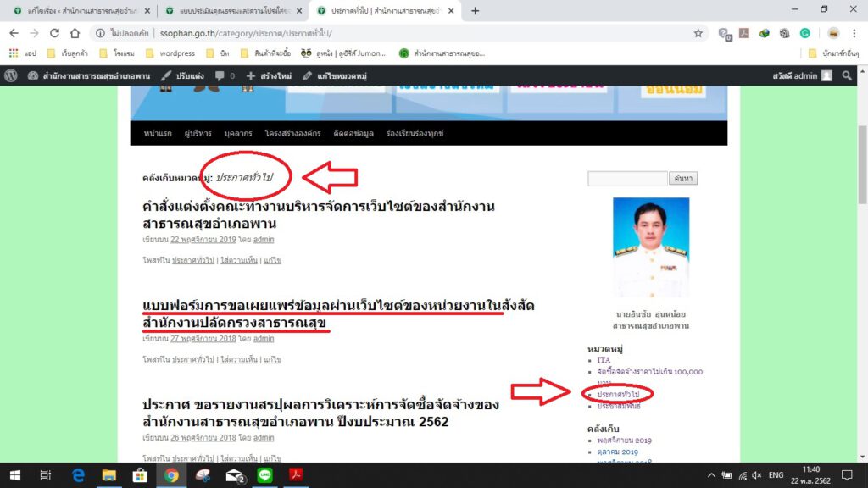Switch to Chrome on taskbar

pos(171,475)
